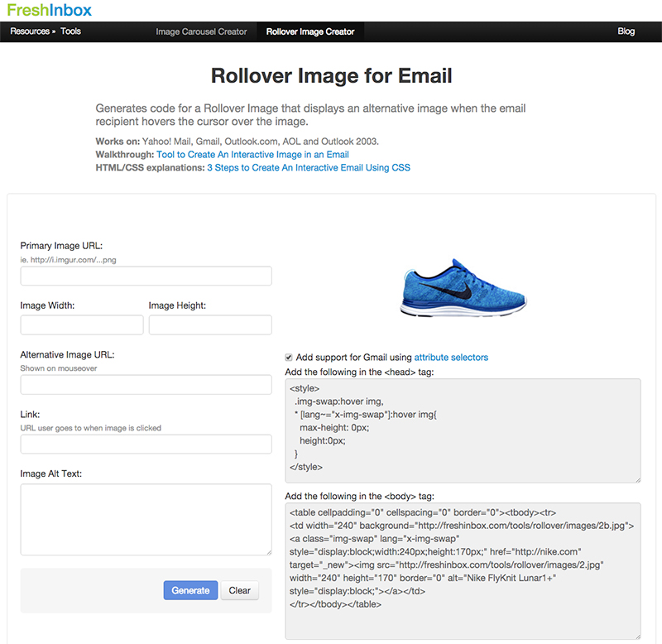Image resolution: width=662 pixels, height=644 pixels.
Task: Click the 'Rollover Image for Email' heading
Action: click(332, 76)
